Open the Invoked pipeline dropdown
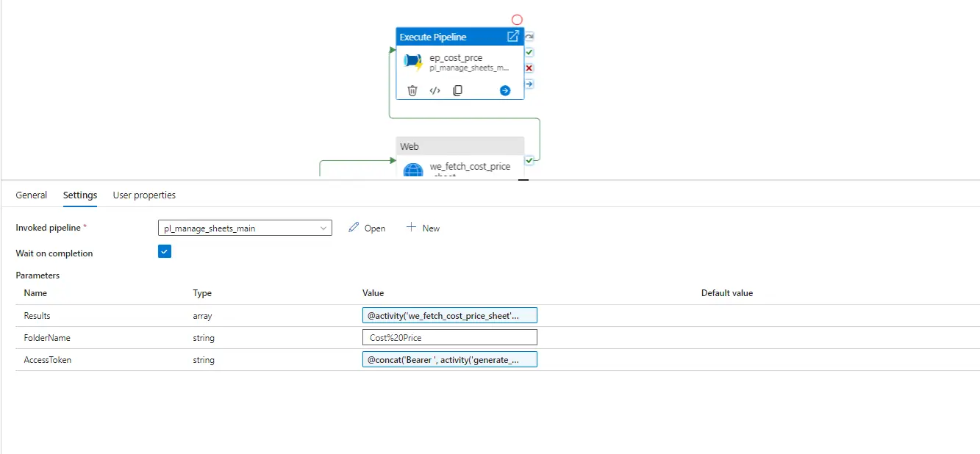 [x=323, y=228]
